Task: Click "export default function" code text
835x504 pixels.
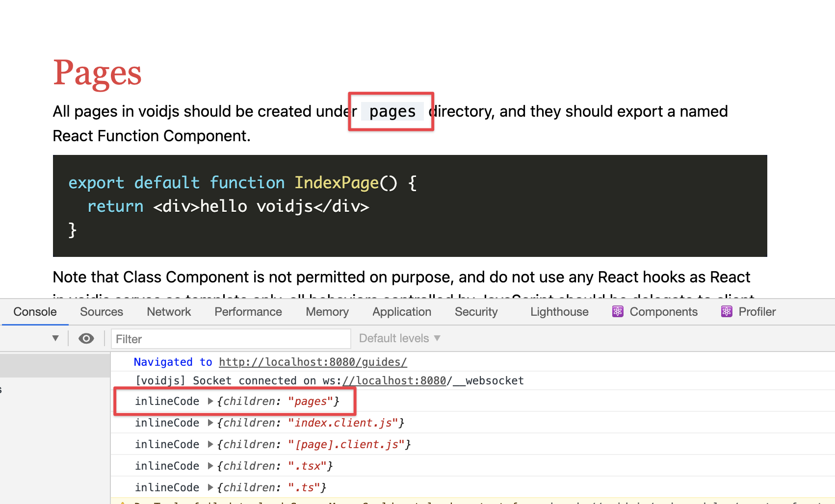Action: tap(177, 182)
